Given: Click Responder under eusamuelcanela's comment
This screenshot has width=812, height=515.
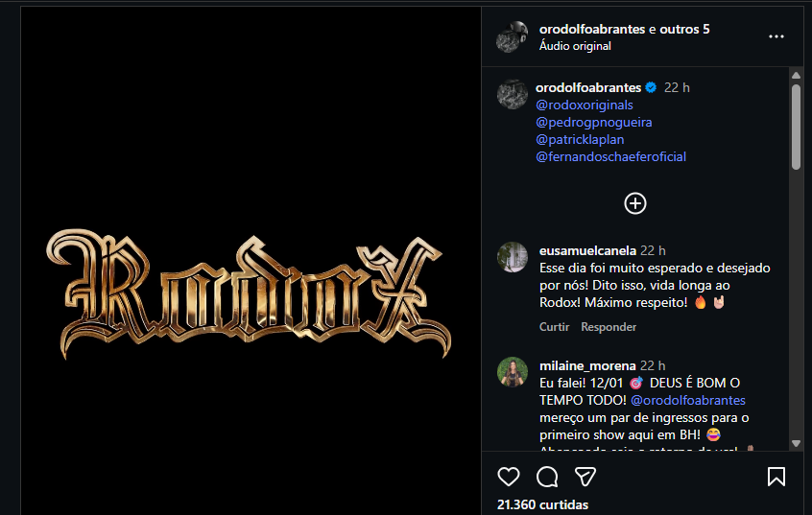Looking at the screenshot, I should (609, 327).
